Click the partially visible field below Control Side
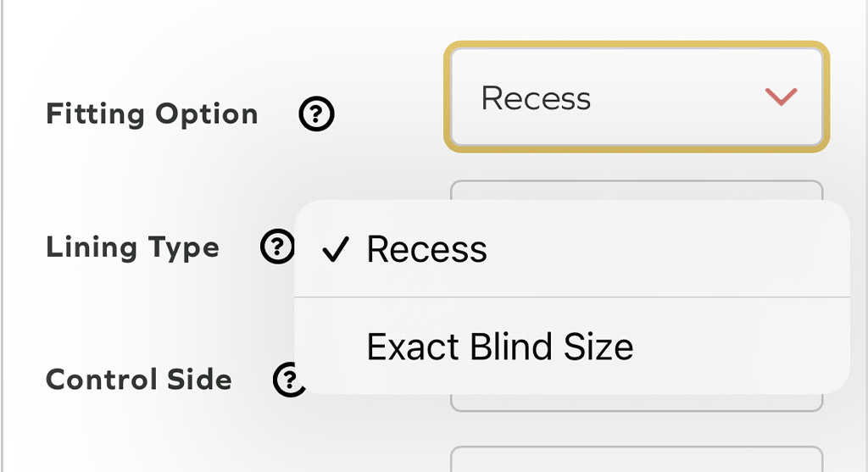 coord(636,460)
